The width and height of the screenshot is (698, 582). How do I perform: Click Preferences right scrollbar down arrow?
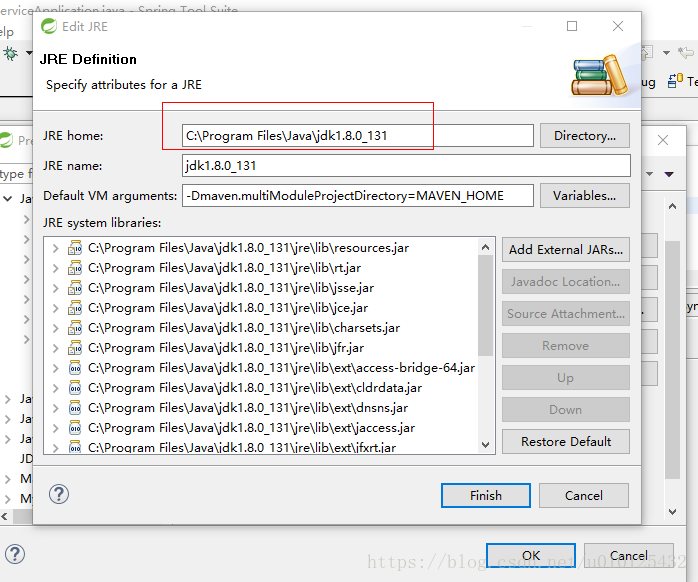[x=672, y=512]
